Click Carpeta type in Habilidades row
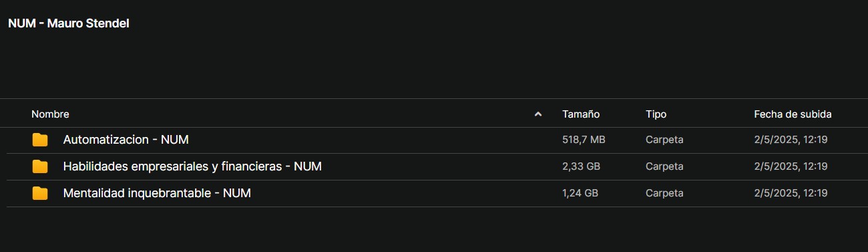 point(664,166)
